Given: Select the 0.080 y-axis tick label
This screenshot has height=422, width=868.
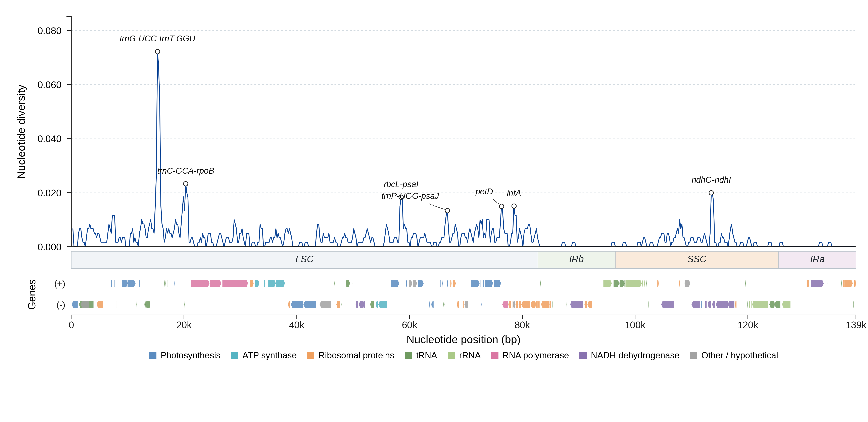Looking at the screenshot, I should [50, 31].
